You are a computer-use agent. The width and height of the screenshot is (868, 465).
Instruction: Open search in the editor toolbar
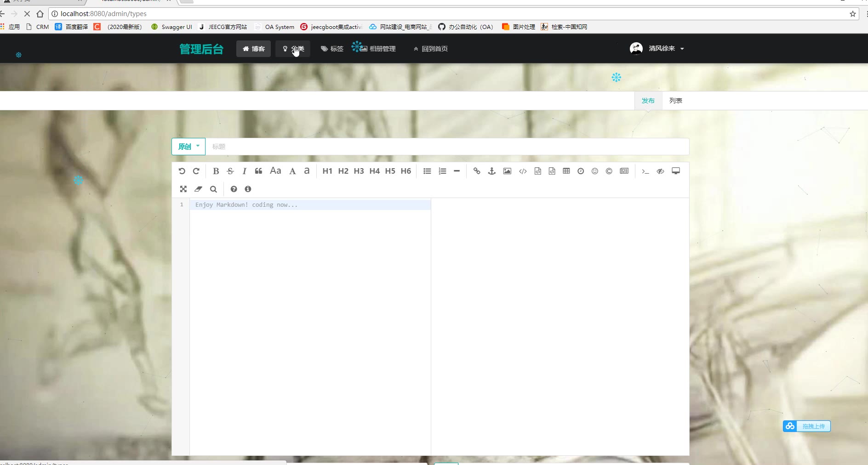213,189
